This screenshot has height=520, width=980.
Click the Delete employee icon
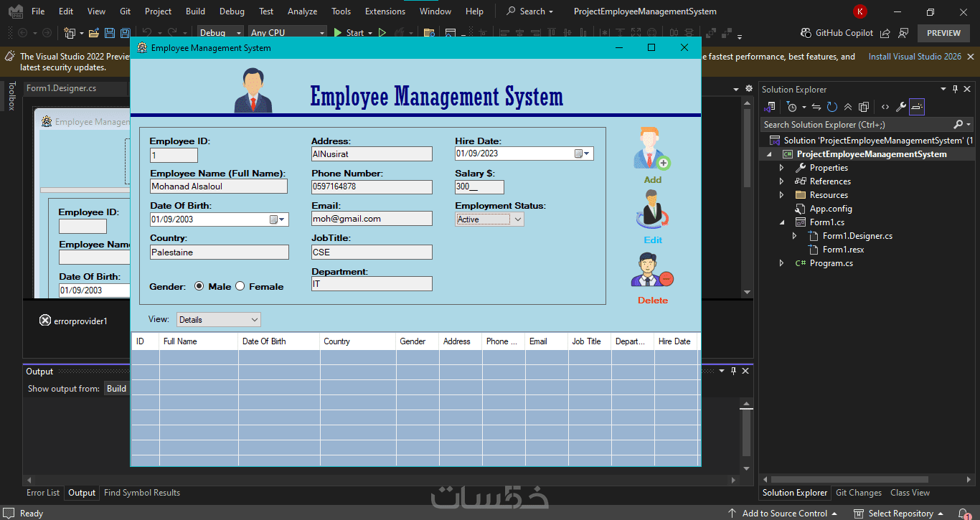[651, 270]
